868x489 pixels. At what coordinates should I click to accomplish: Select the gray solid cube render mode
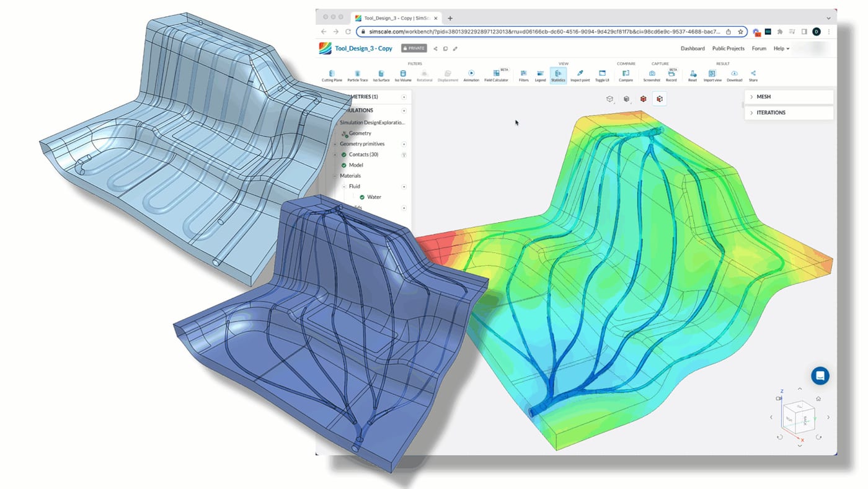pos(627,99)
